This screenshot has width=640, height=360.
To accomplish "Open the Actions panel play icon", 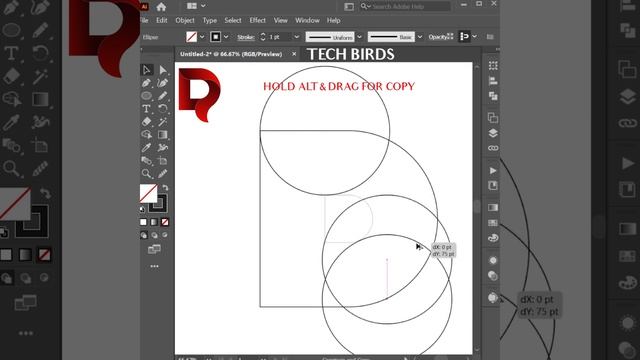I will click(493, 170).
